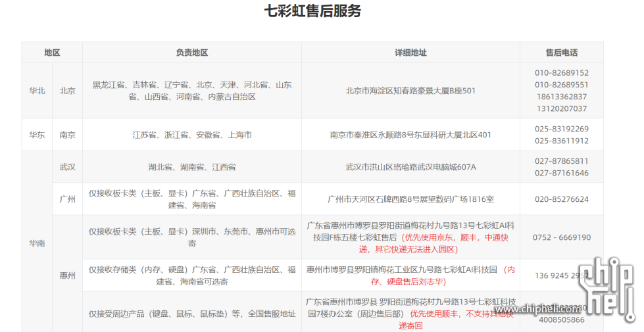Select the cell 江苏省、浙江省、安徽省、上海市
Viewport: 644px width, 332px height.
tap(192, 135)
